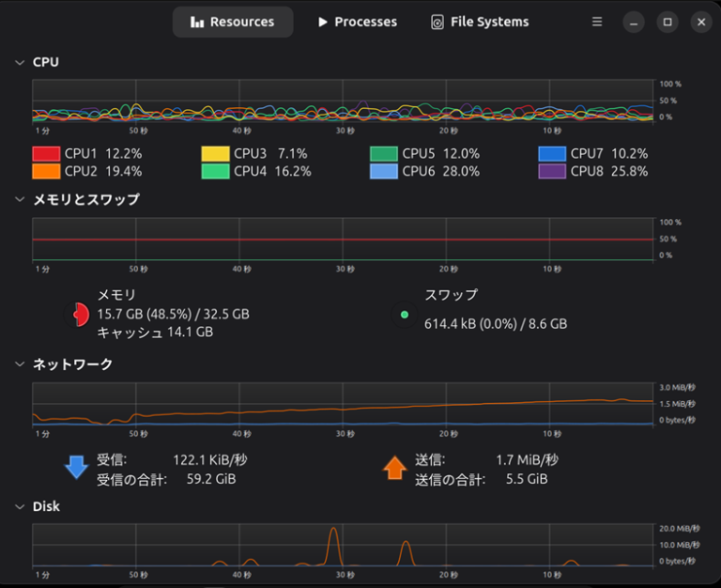
Task: Open the File Systems tab
Action: pos(480,22)
